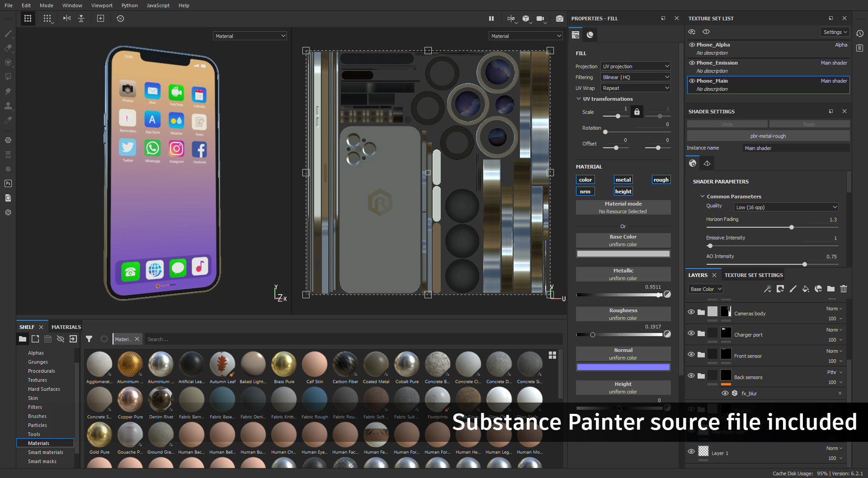Open the 3D viewport Material dropdown
The height and width of the screenshot is (478, 868).
250,36
